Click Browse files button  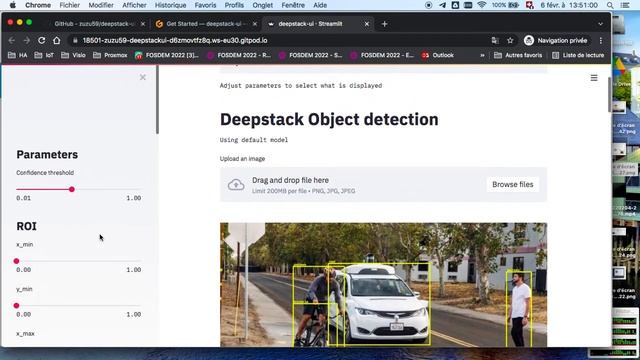(x=512, y=184)
